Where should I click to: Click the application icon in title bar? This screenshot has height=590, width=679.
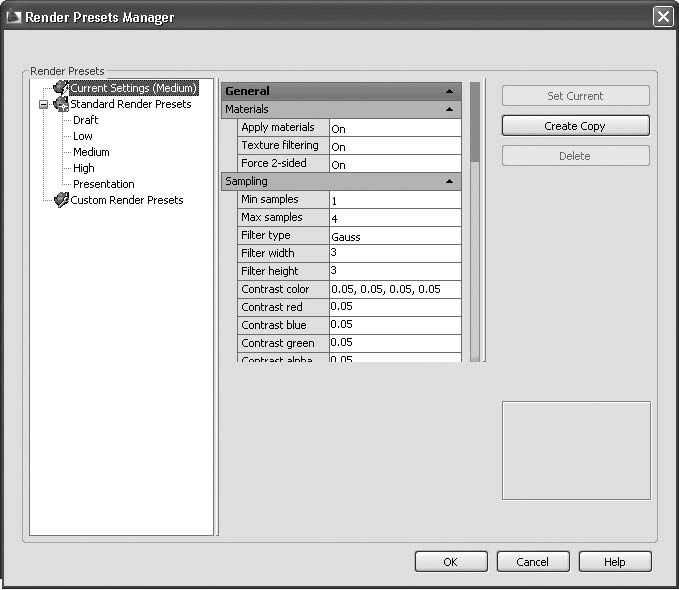(13, 17)
